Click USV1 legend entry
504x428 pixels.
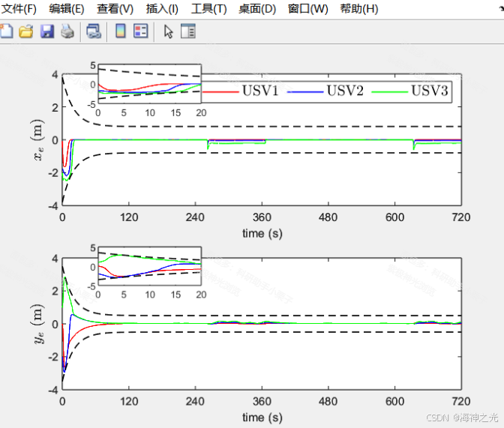pyautogui.click(x=260, y=91)
